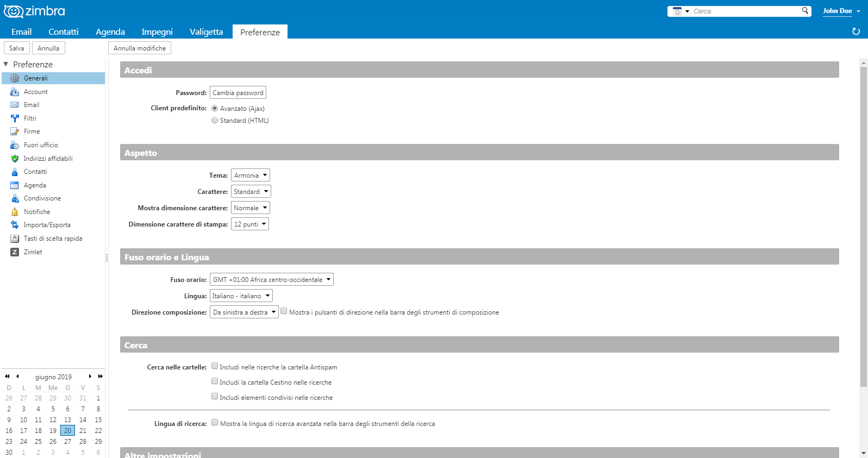Click the Account icon in sidebar
The image size is (868, 458).
15,92
